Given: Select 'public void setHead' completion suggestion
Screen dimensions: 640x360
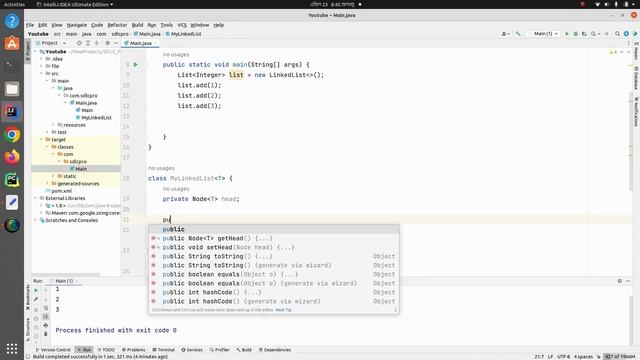Looking at the screenshot, I should (274, 247).
